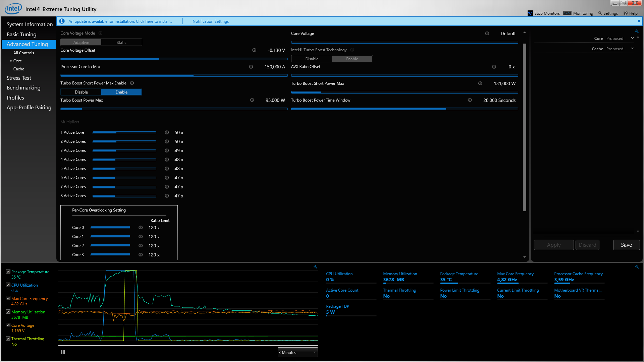Disable Intel Turbo Boost Technology
644x362 pixels.
312,59
